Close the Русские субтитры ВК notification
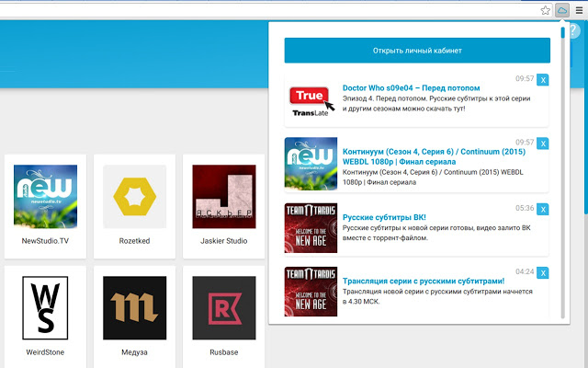 [x=542, y=209]
